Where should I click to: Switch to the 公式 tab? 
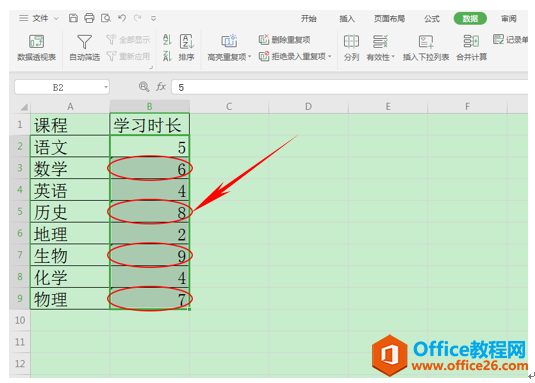[432, 18]
